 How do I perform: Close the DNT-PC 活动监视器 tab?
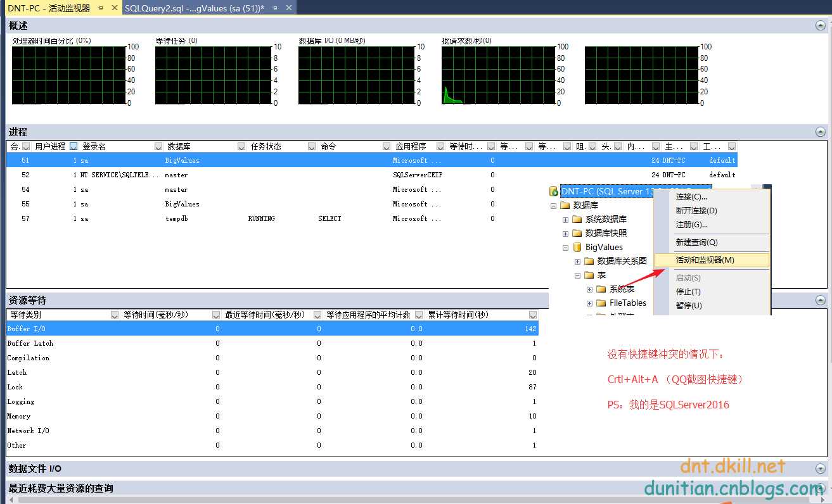114,8
